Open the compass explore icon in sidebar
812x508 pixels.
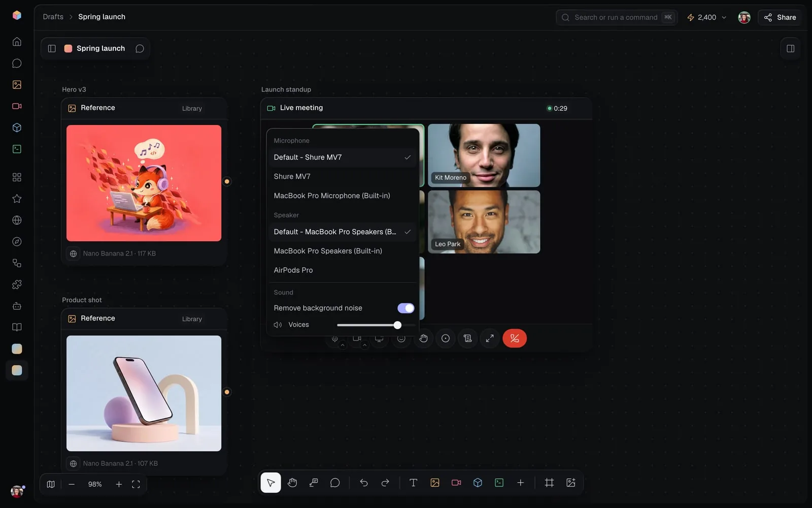(17, 242)
